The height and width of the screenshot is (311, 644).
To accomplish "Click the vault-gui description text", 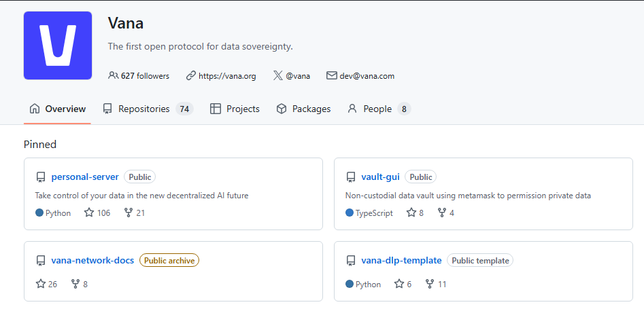I will coord(469,196).
